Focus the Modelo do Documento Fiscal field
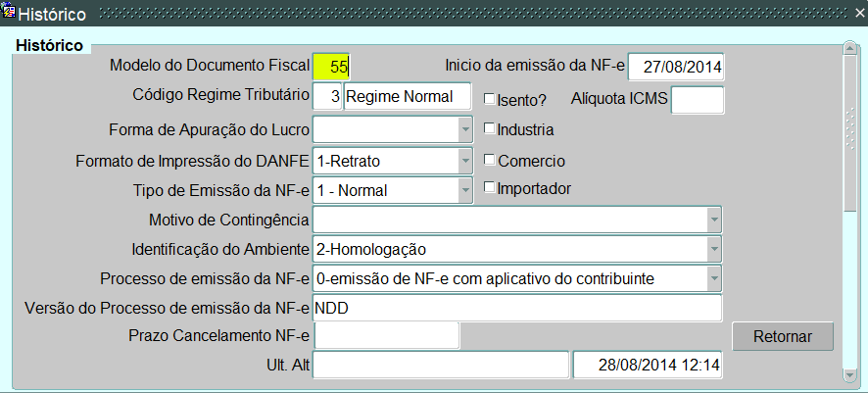868x393 pixels. pyautogui.click(x=331, y=67)
